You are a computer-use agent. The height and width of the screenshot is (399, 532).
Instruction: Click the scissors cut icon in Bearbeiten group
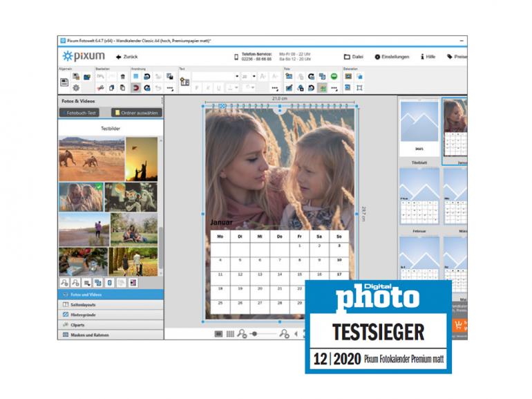tap(100, 88)
